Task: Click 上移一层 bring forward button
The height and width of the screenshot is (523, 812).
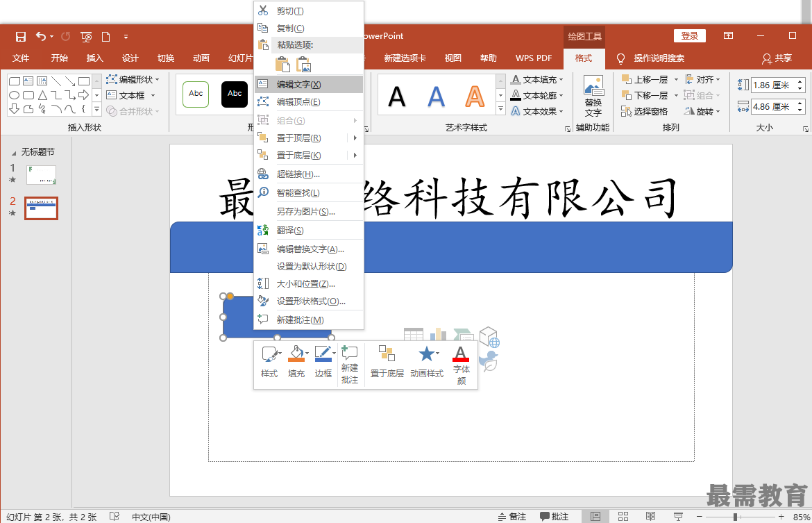Action: [x=645, y=79]
